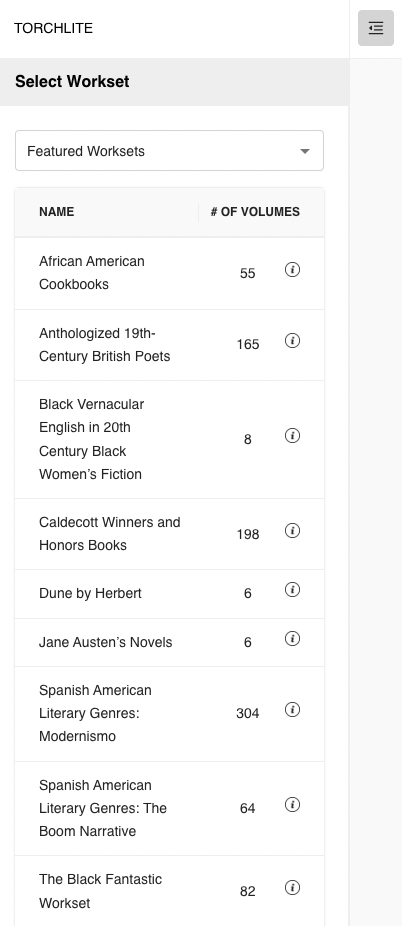Sort by the NAME column header
The width and height of the screenshot is (402, 926).
(57, 212)
